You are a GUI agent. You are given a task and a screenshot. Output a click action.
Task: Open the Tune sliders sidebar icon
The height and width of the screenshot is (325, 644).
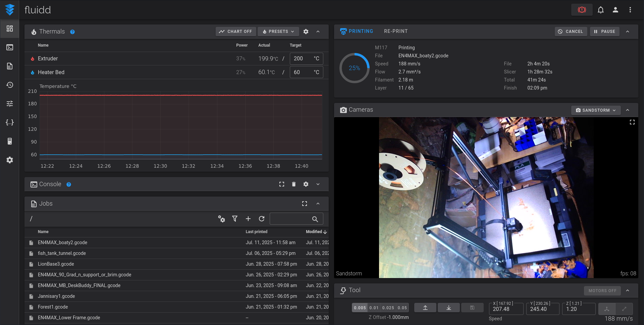pyautogui.click(x=10, y=104)
